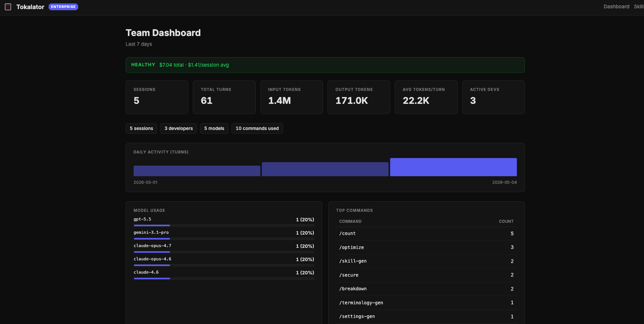644x324 pixels.
Task: Click the Tokalator brand name
Action: coord(30,7)
